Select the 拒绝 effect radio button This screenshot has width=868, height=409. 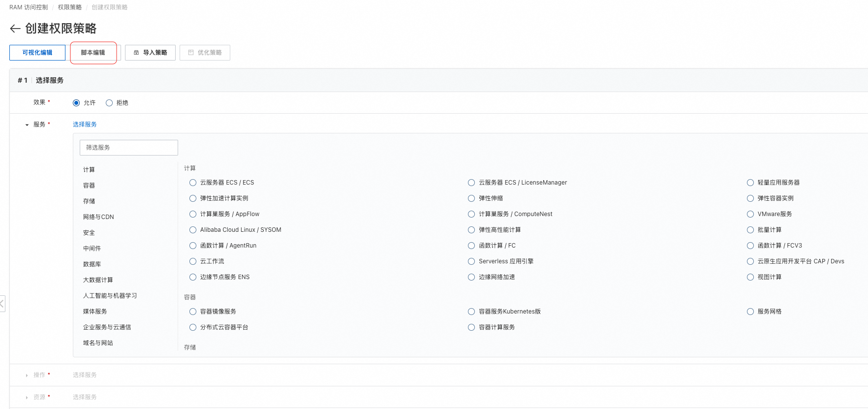[109, 103]
